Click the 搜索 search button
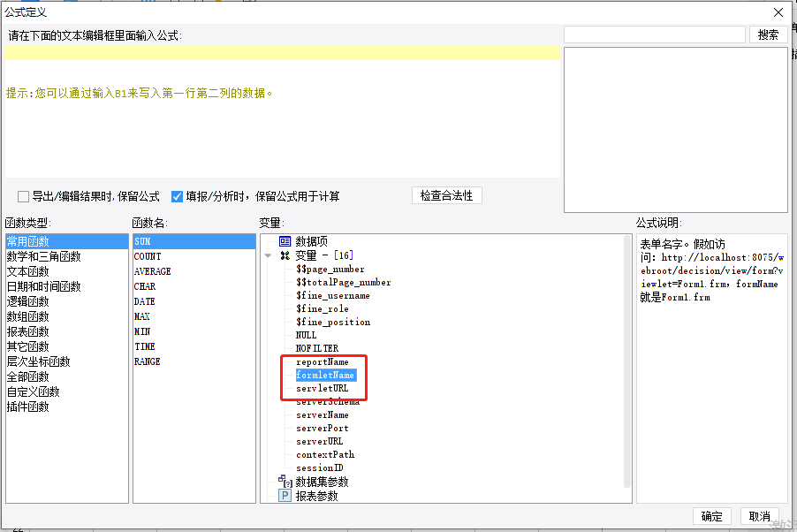Viewport: 797px width, 532px height. point(768,34)
